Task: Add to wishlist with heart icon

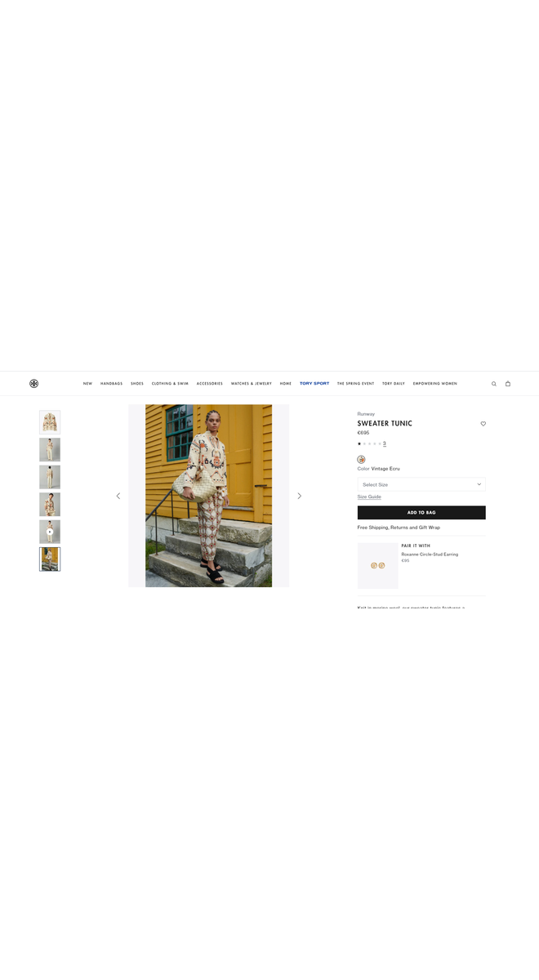Action: point(483,424)
